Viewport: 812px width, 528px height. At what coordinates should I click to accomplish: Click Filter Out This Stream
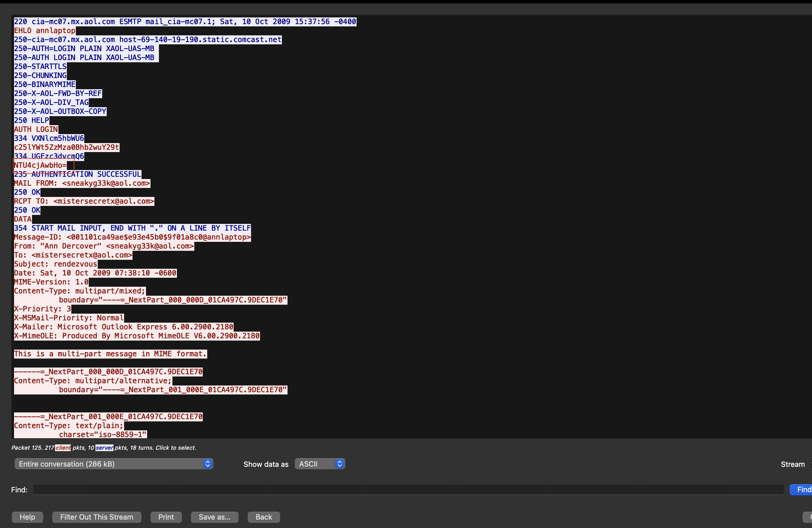tap(97, 517)
